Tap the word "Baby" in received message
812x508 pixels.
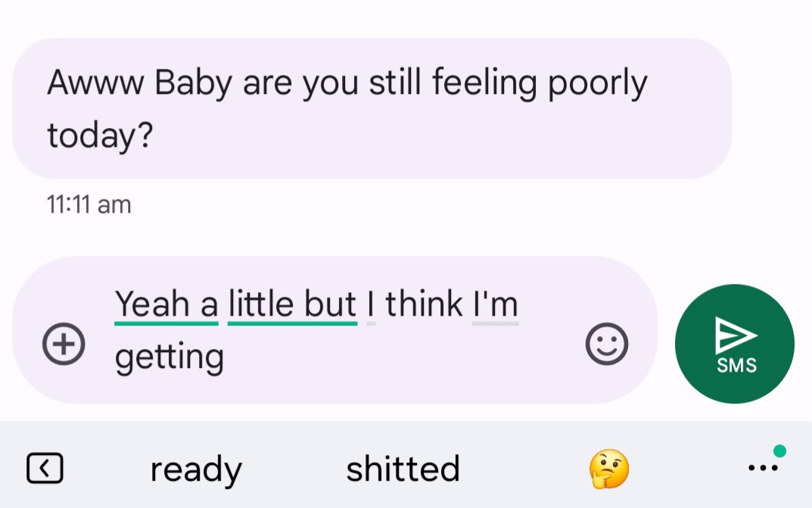tap(193, 83)
